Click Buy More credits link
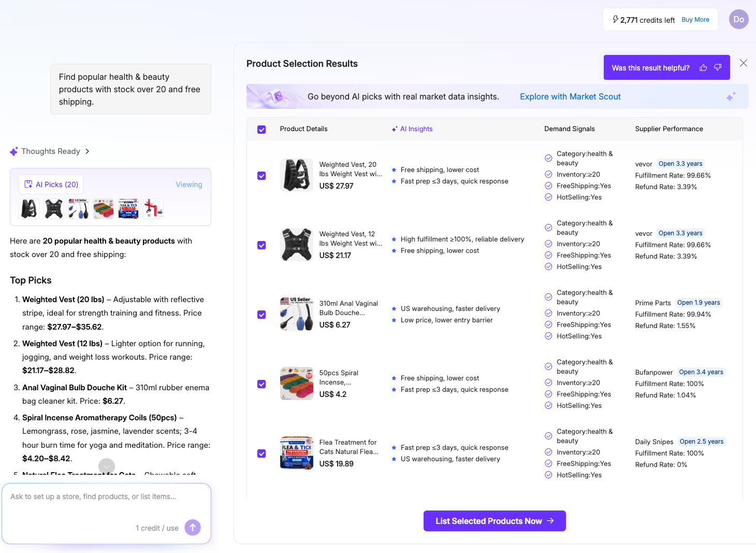Screen dimensions: 756x553 [695, 20]
